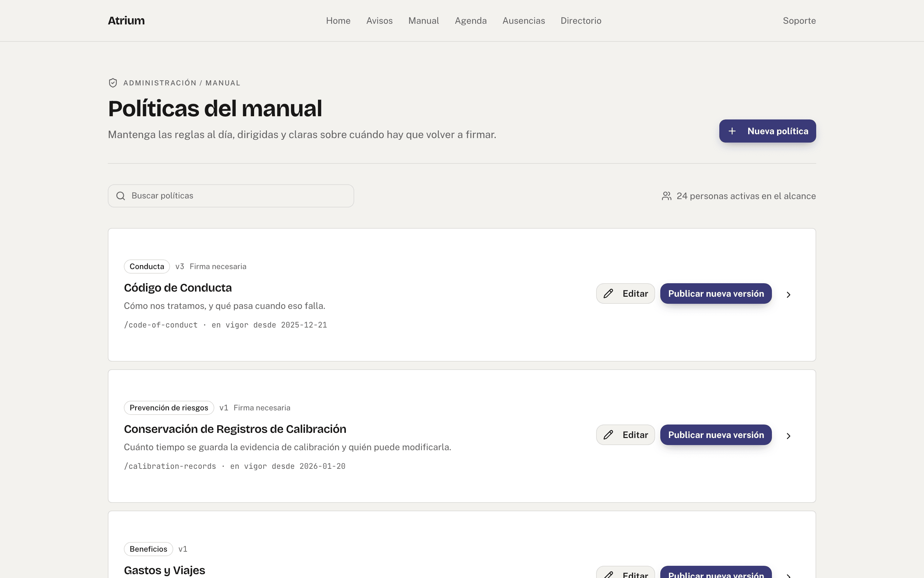924x578 pixels.
Task: Switch to Agenda in the top navigation
Action: [x=470, y=21]
